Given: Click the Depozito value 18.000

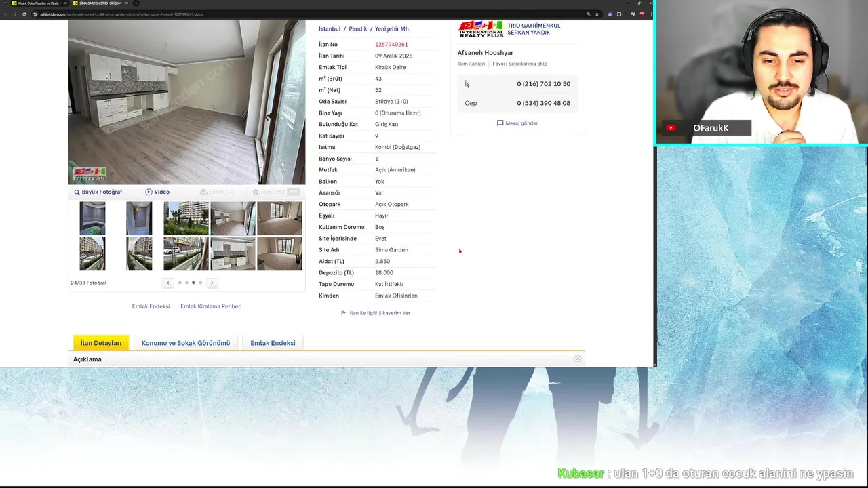Looking at the screenshot, I should click(x=384, y=272).
